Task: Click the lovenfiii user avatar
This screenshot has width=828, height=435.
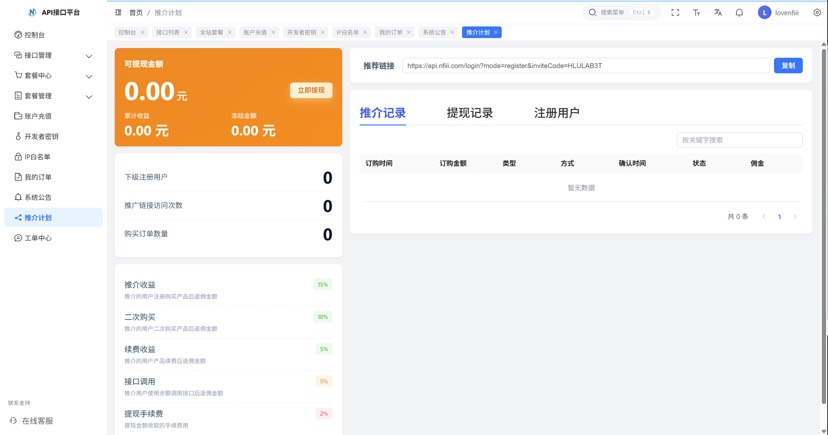Action: [764, 13]
